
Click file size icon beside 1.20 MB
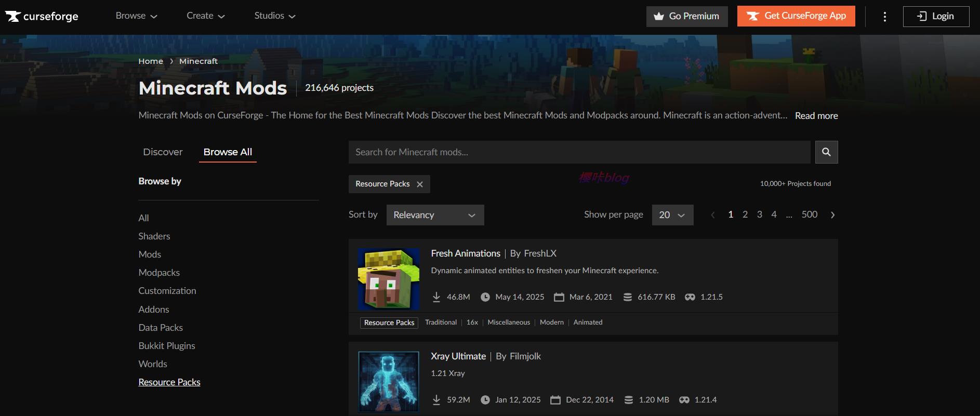[629, 400]
